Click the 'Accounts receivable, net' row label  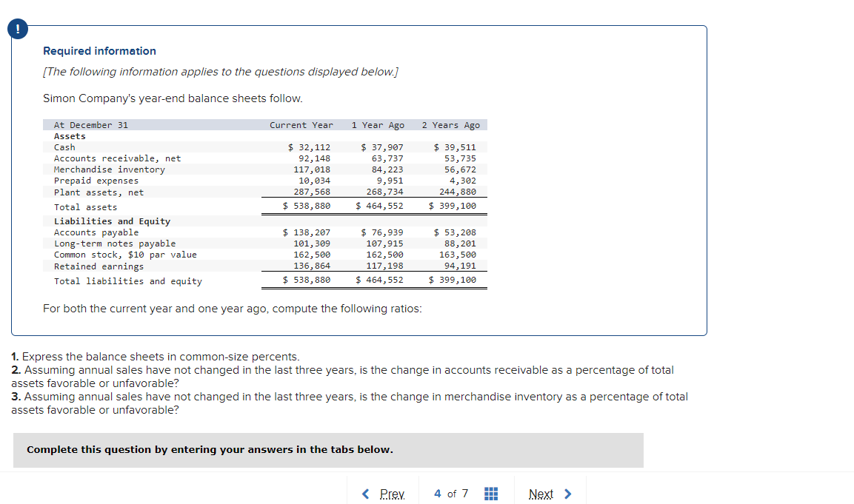click(117, 158)
